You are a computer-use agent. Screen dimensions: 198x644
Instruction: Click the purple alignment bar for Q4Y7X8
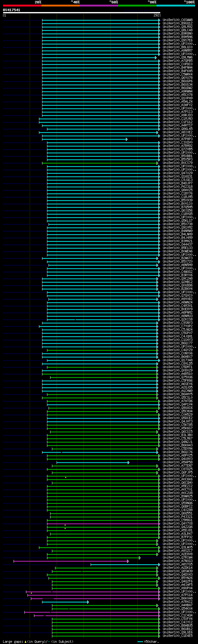click(104, 524)
